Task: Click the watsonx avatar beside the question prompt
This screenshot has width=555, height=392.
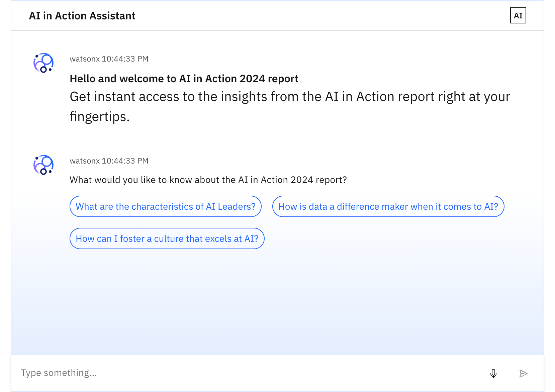Action: point(43,165)
